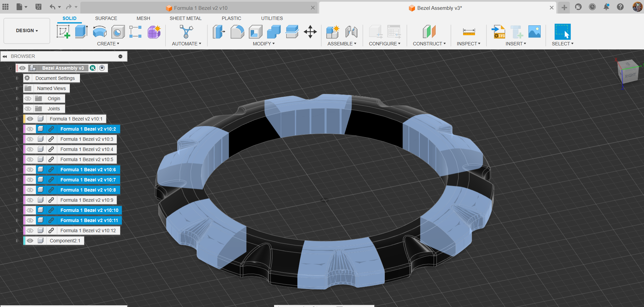This screenshot has width=644, height=307.
Task: Click the Insert SVG icon
Action: coord(498,32)
